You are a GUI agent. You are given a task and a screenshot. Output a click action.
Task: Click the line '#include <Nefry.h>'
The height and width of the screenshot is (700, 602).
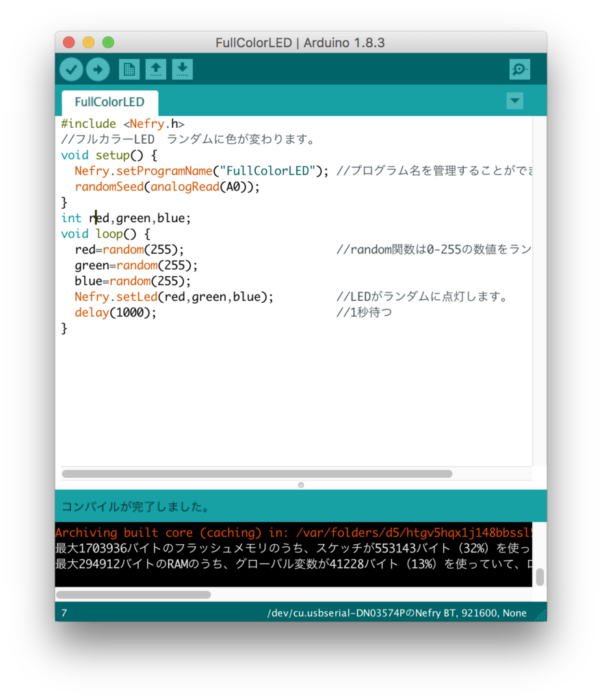pyautogui.click(x=123, y=124)
